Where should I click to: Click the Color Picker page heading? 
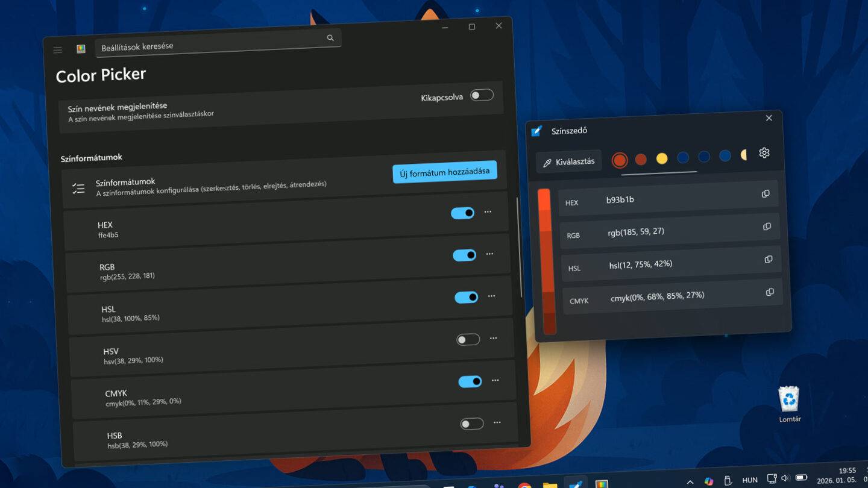(x=101, y=75)
